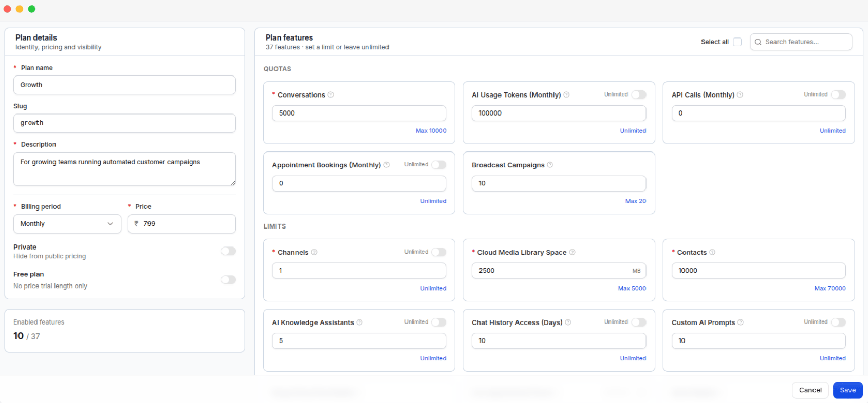Click the Chat History Access value field
The width and height of the screenshot is (868, 418).
pyautogui.click(x=559, y=341)
